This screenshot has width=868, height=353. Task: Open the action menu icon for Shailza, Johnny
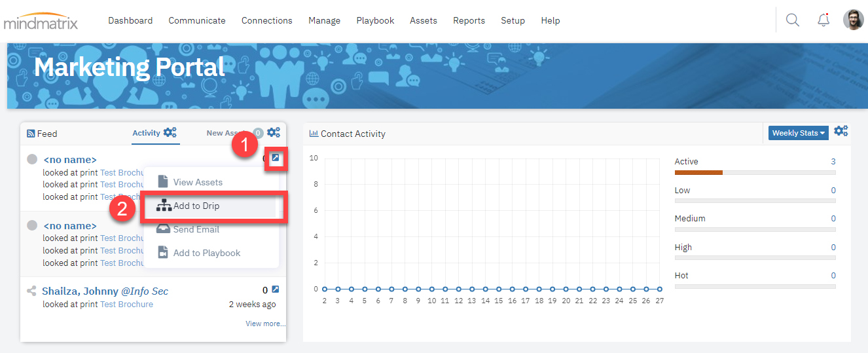[275, 289]
